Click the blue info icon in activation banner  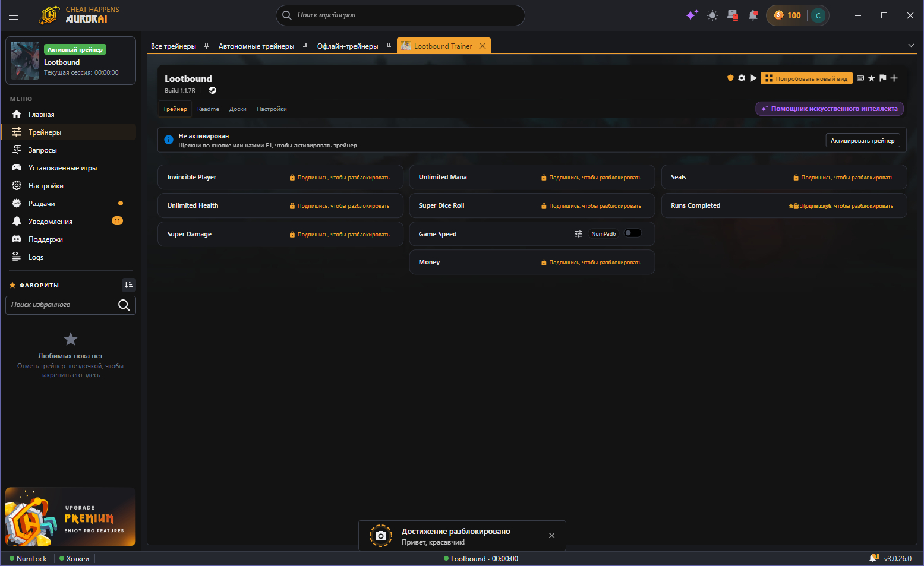tap(169, 140)
